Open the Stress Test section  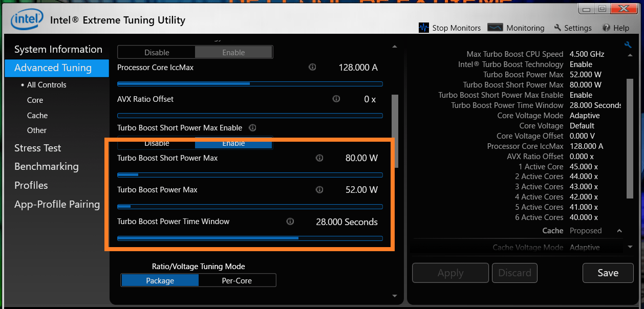38,148
